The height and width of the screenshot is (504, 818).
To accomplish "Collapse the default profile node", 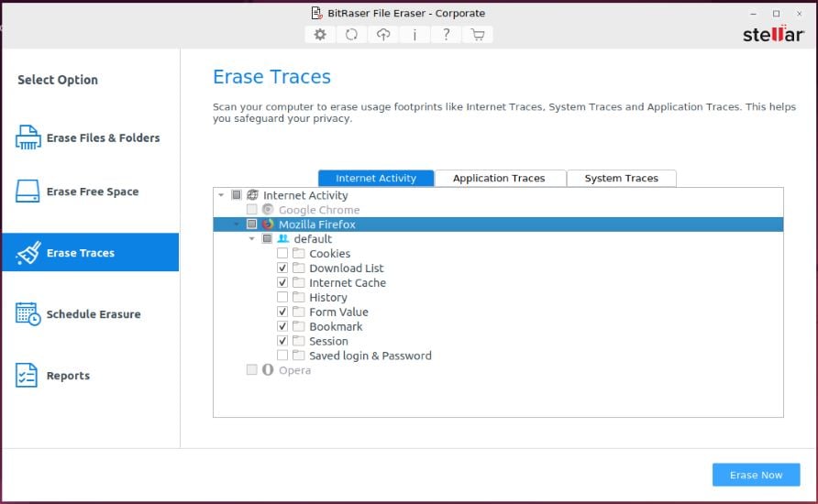I will point(252,238).
